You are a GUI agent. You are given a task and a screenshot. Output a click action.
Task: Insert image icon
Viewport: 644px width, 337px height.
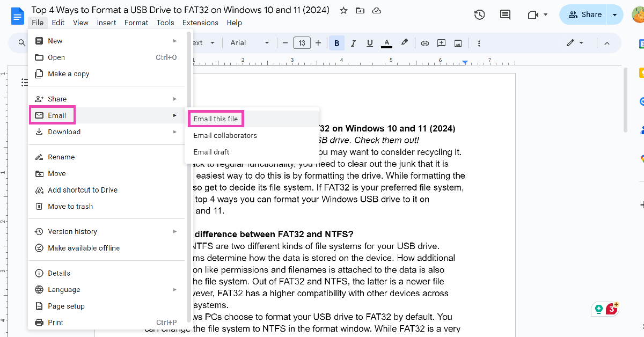click(x=458, y=43)
